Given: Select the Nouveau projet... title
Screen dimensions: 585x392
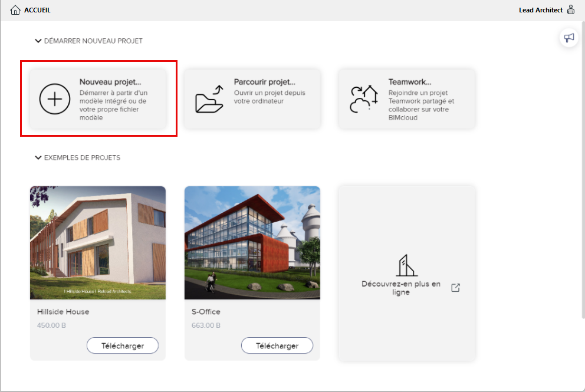Looking at the screenshot, I should tap(110, 82).
